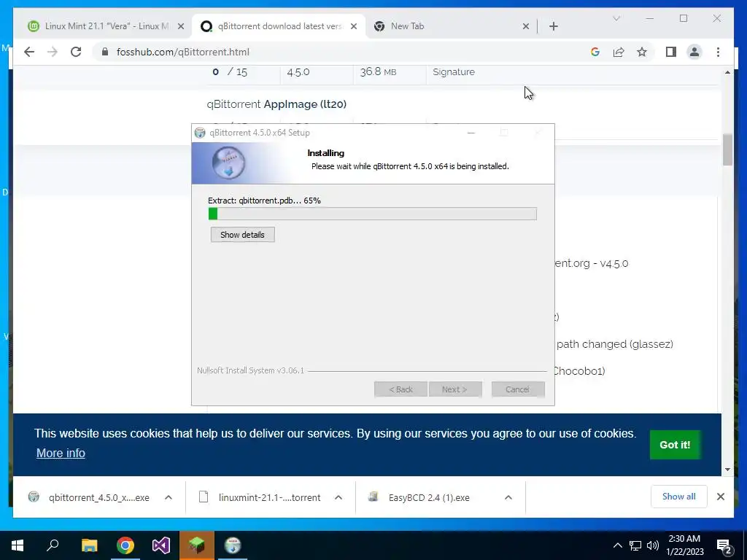
Task: Click qBittorrent Setup title bar icon
Action: [x=200, y=133]
